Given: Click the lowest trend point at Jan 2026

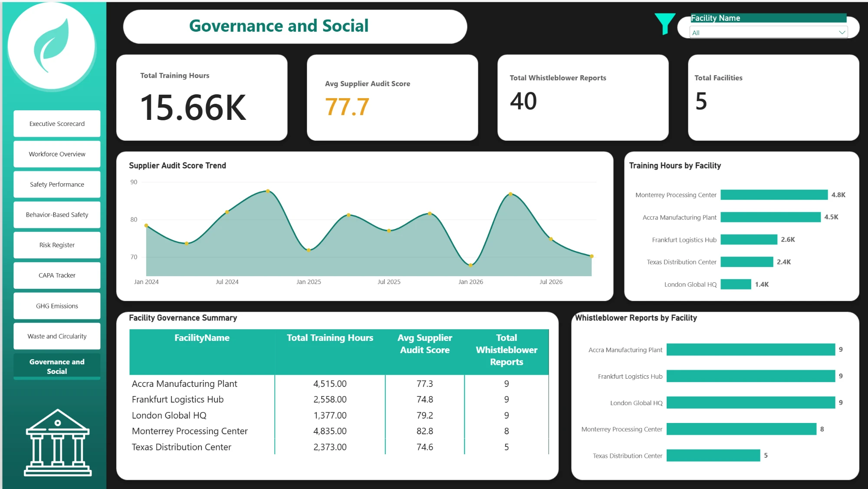Looking at the screenshot, I should click(470, 265).
